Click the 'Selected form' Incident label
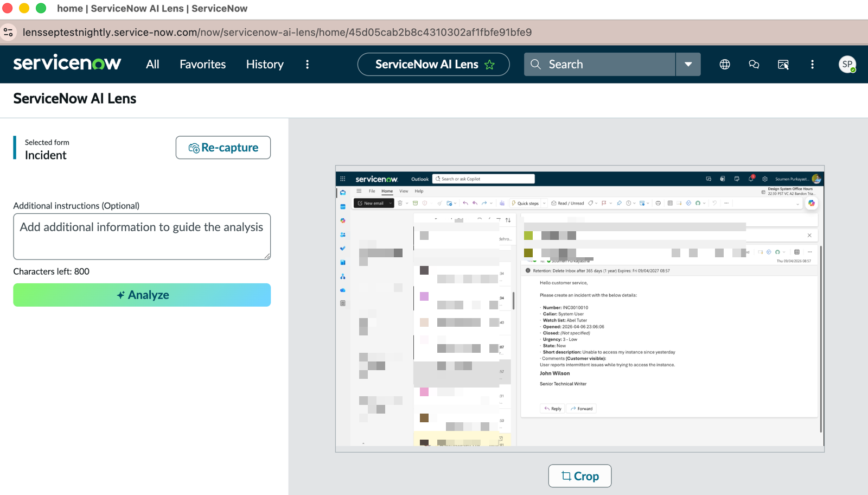This screenshot has height=495, width=868. (47, 149)
